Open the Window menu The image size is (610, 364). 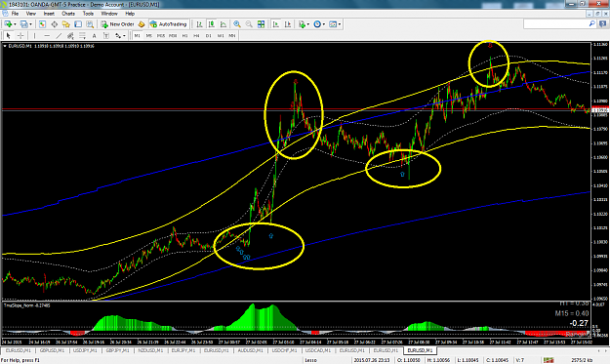tap(109, 14)
